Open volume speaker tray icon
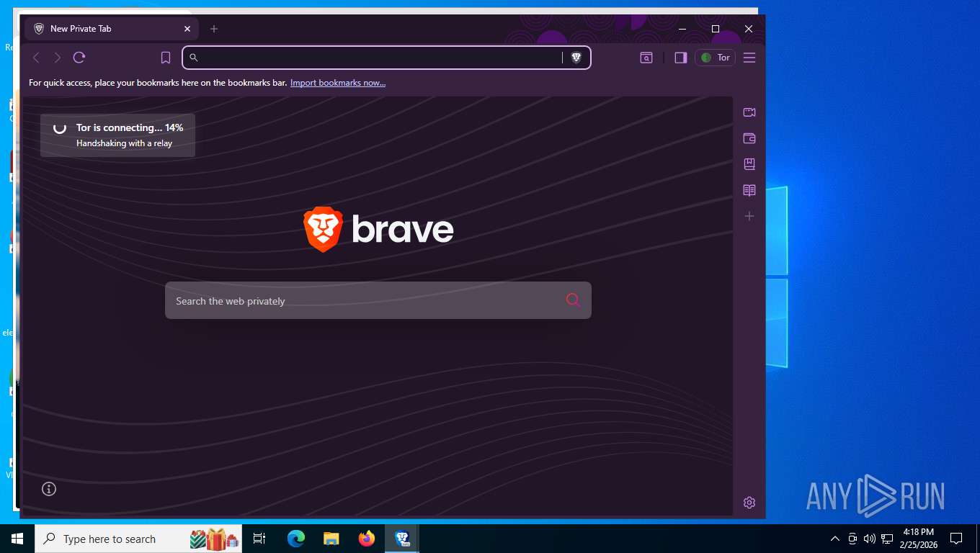 pyautogui.click(x=870, y=539)
